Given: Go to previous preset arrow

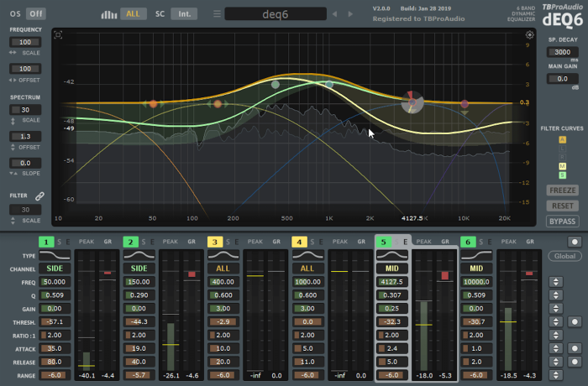Looking at the screenshot, I should 334,14.
